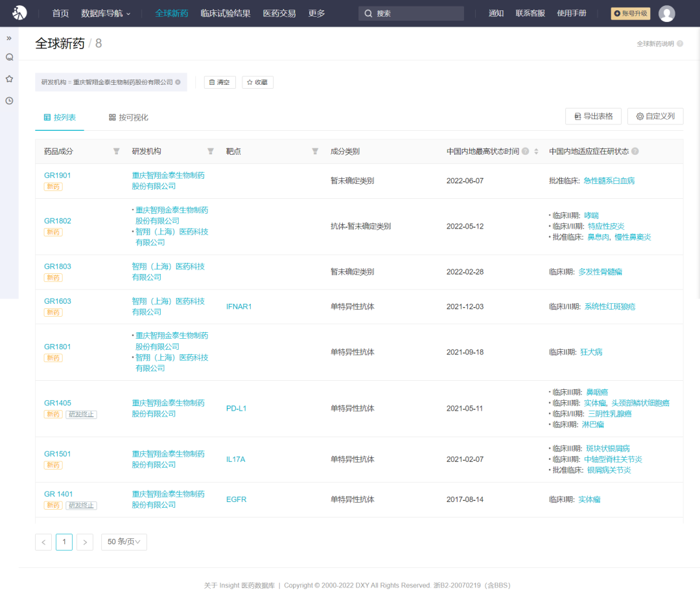Open 临床试验结果 navigation item

226,14
